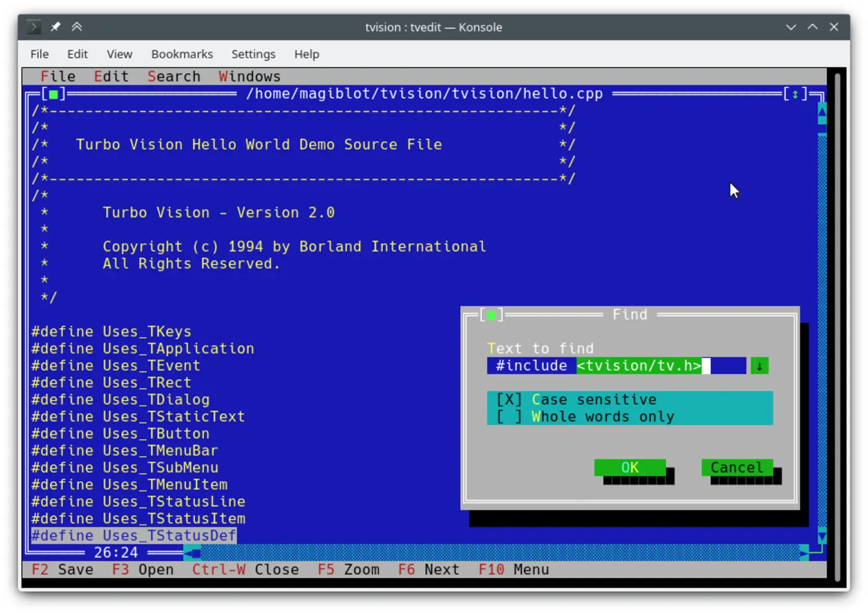Screen dimensions: 868x613
Task: Close the hello.cpp editor window box
Action: click(x=53, y=94)
